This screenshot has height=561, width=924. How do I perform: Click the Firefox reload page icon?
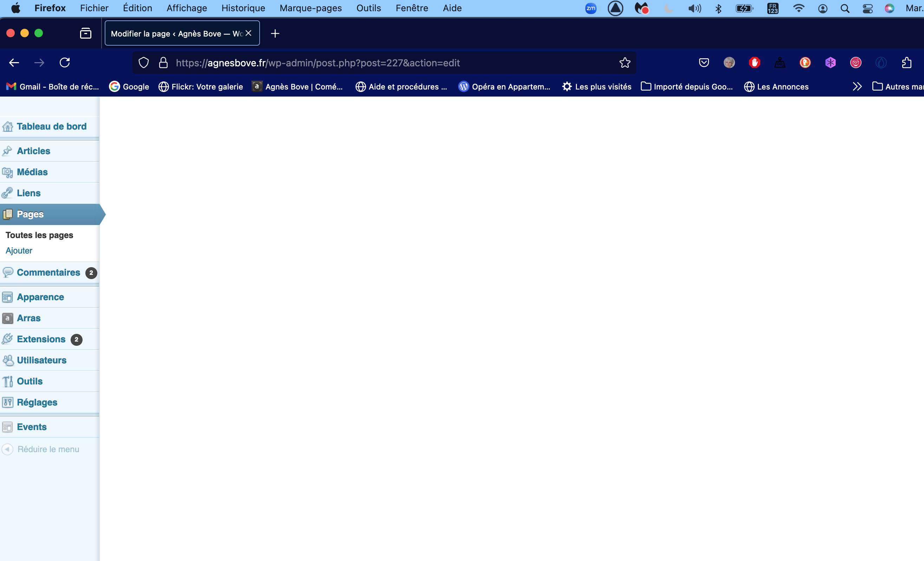[65, 62]
